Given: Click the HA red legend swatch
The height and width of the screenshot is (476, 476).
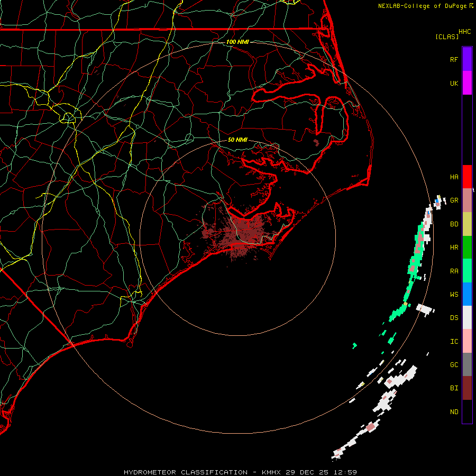Looking at the screenshot, I should click(467, 177).
